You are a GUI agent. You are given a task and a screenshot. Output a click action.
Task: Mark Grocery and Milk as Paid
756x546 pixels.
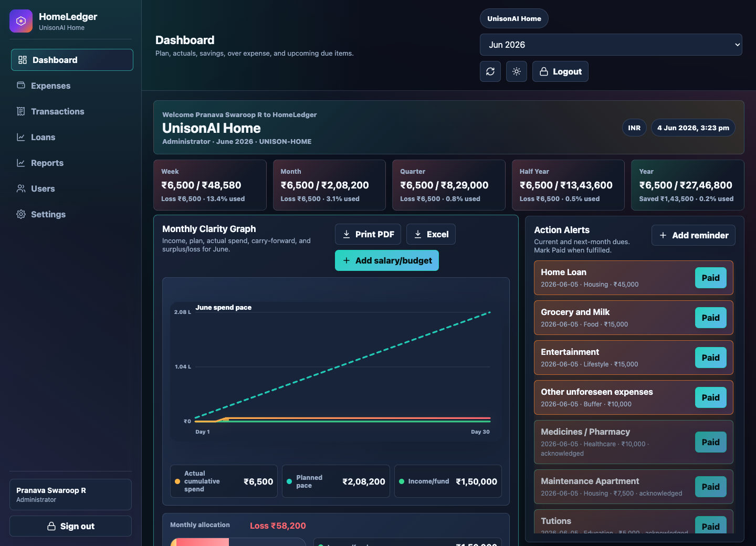(711, 318)
